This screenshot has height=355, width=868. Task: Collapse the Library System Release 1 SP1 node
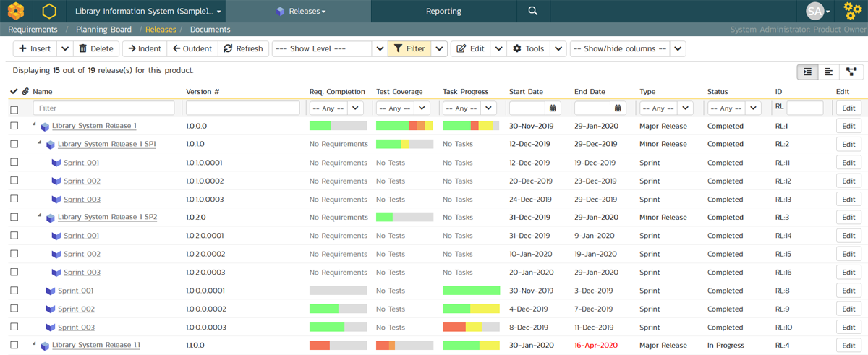[x=40, y=143]
